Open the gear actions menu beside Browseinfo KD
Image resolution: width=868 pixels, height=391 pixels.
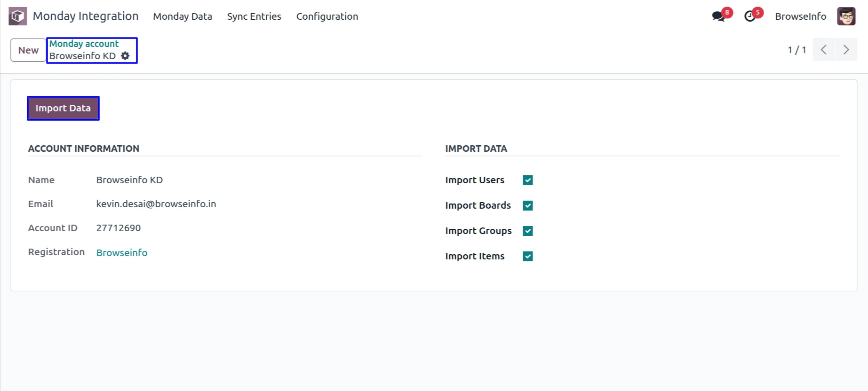[125, 56]
